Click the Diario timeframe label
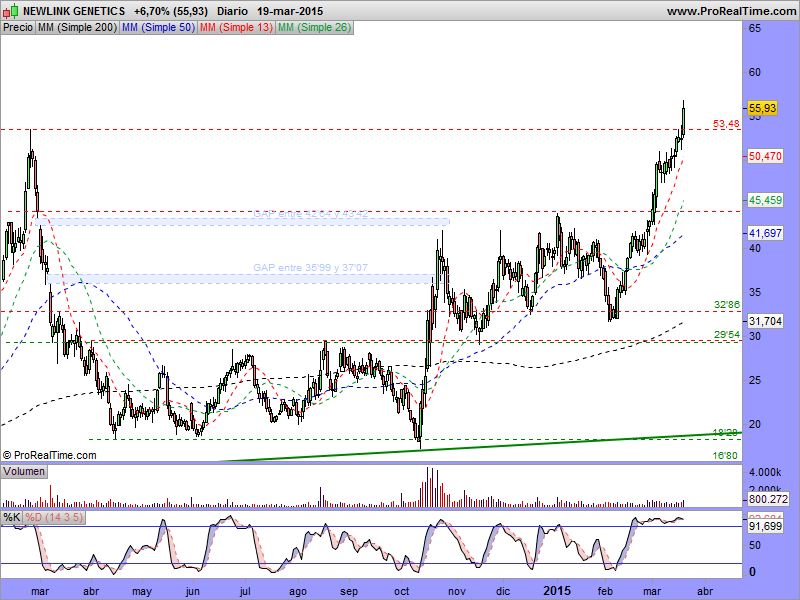Image resolution: width=800 pixels, height=600 pixels. [x=232, y=11]
